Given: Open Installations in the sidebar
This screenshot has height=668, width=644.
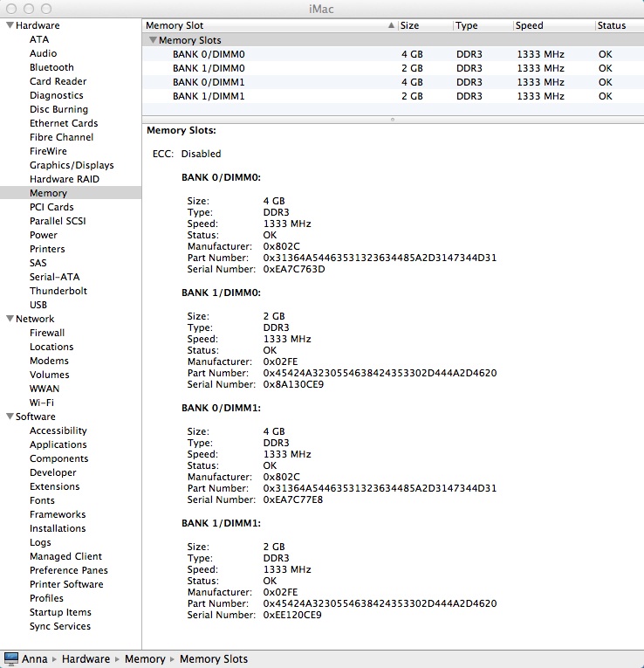Looking at the screenshot, I should pos(58,528).
